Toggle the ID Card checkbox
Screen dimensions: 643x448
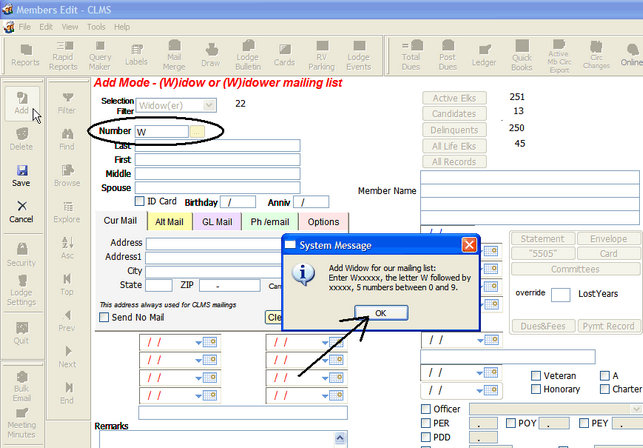click(139, 201)
